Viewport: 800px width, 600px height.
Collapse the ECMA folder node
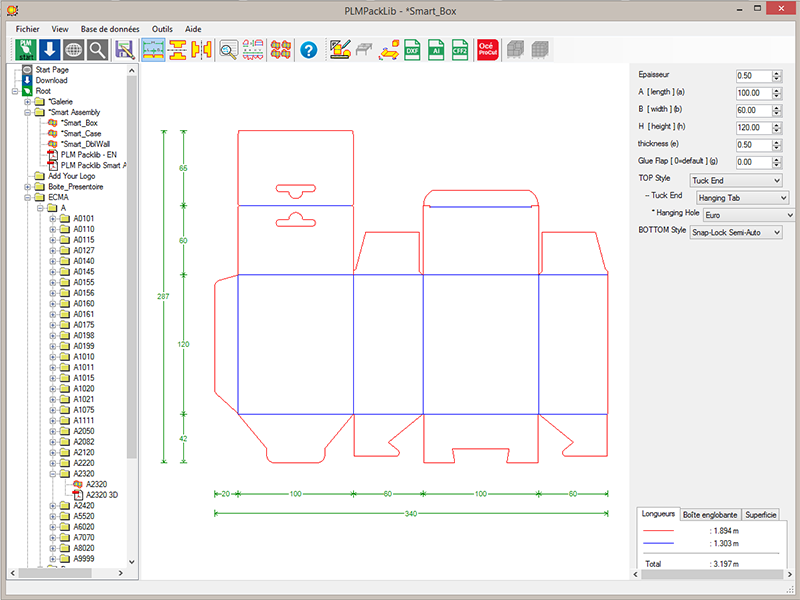pos(28,197)
